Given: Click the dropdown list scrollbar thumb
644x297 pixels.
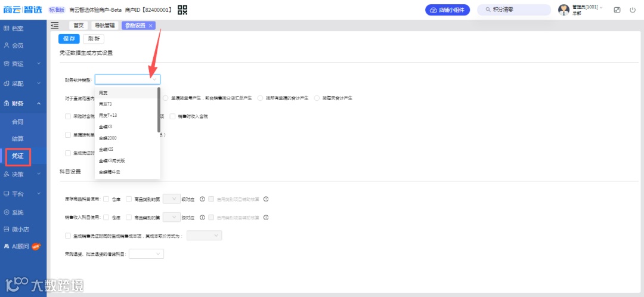Looking at the screenshot, I should 159,110.
